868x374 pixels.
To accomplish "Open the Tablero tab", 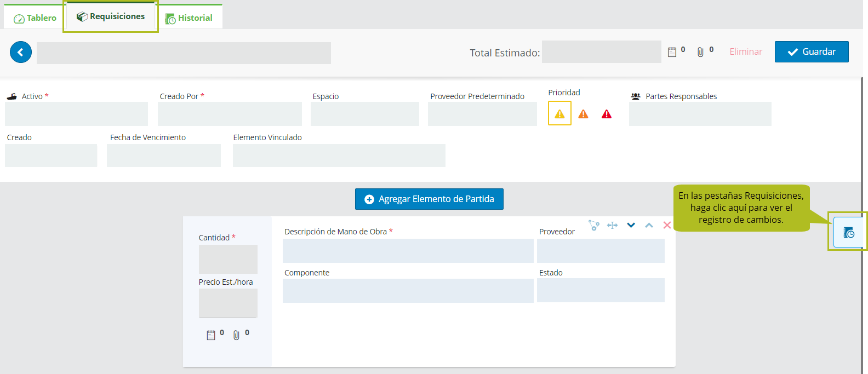I will tap(35, 18).
